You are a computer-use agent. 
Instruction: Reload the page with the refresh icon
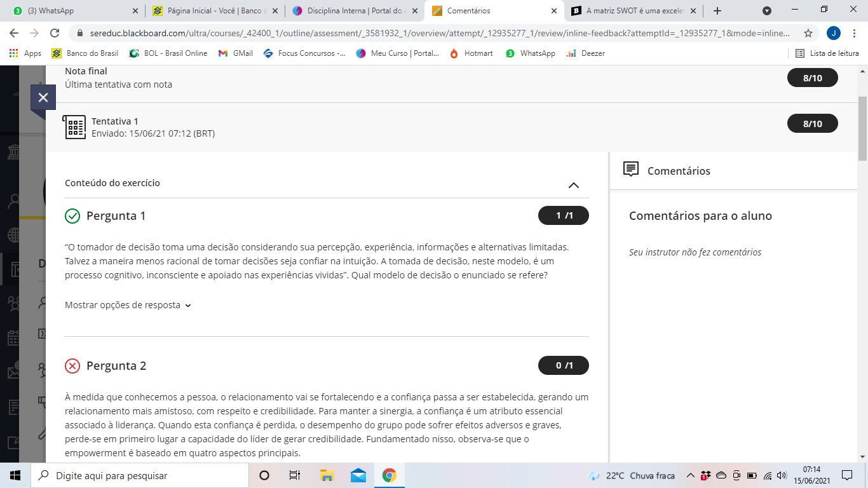pyautogui.click(x=55, y=33)
